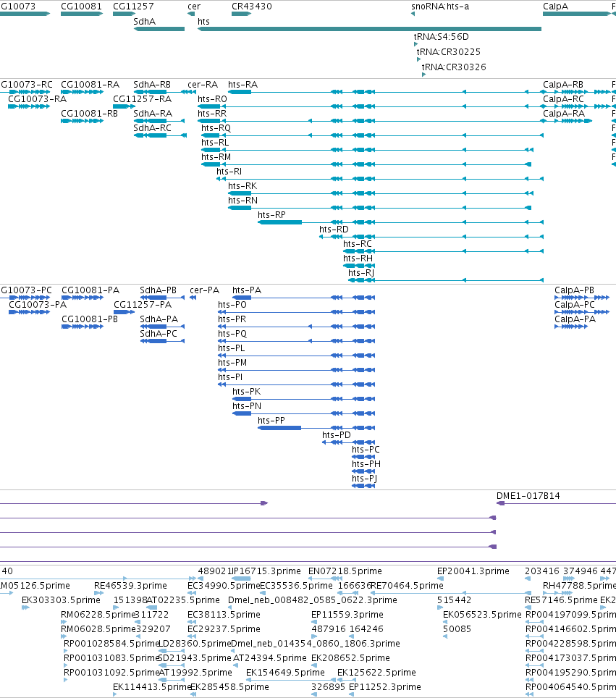616x698 pixels.
Task: Open the EP20041.3prime EST label
Action: click(473, 571)
